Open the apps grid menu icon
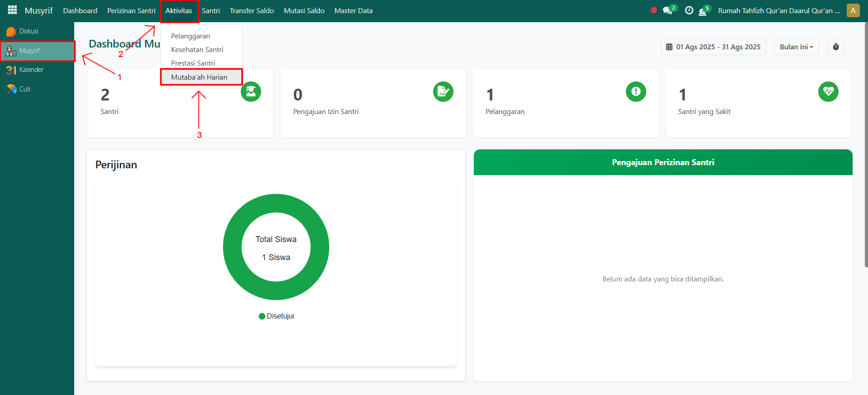 [x=12, y=10]
